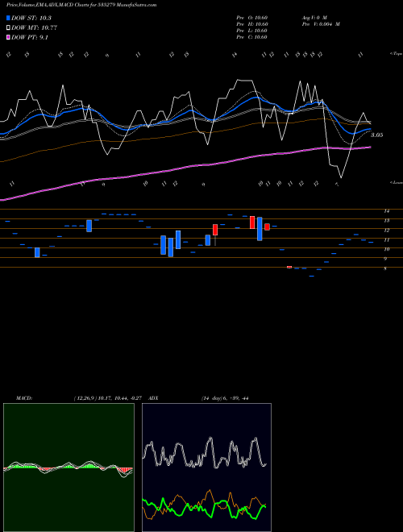
Task: Click the 'Pre H: 10.60' value
Action: point(252,24)
